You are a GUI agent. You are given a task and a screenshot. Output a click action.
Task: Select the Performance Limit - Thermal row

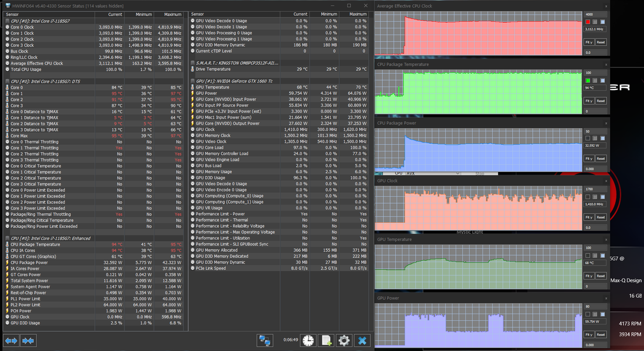pos(279,220)
